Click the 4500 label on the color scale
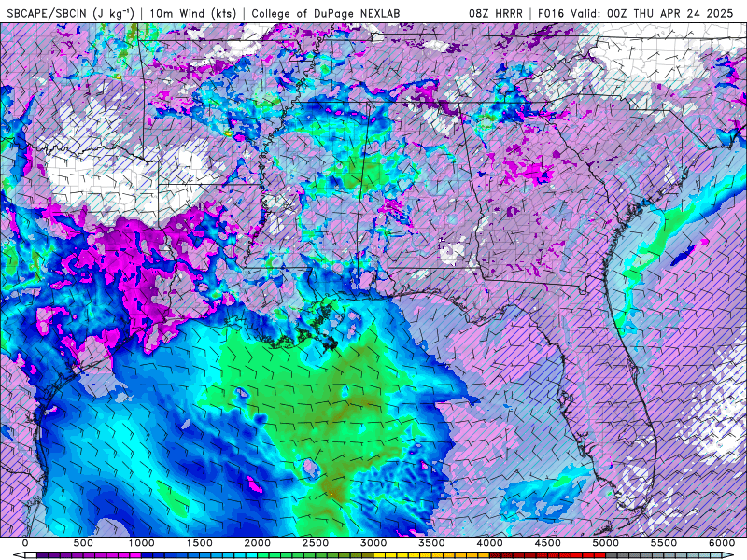The height and width of the screenshot is (560, 747). pyautogui.click(x=548, y=543)
